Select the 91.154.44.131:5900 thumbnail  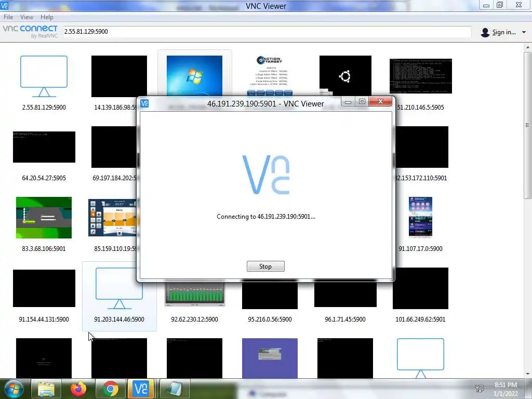pyautogui.click(x=44, y=288)
